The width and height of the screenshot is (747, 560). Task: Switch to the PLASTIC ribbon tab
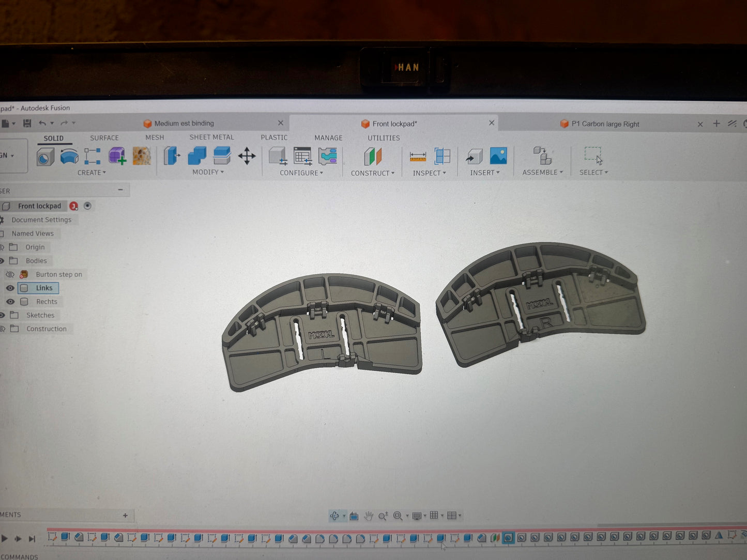[274, 137]
